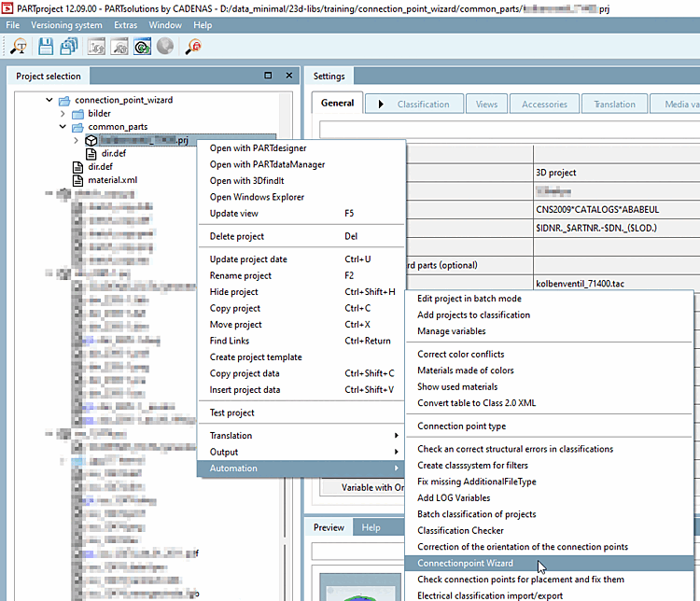This screenshot has height=601, width=700.
Task: Click the highlighted green-arrow toolbar icon
Action: coord(143,46)
